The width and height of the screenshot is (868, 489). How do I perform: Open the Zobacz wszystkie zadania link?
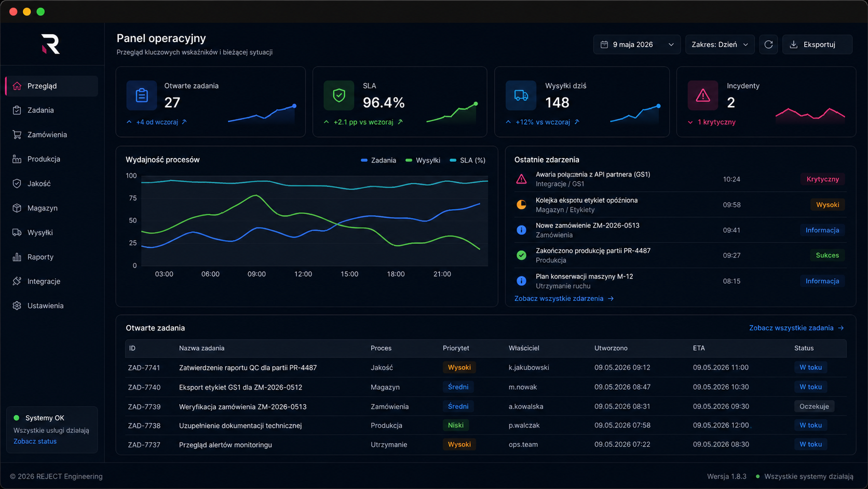tap(796, 328)
